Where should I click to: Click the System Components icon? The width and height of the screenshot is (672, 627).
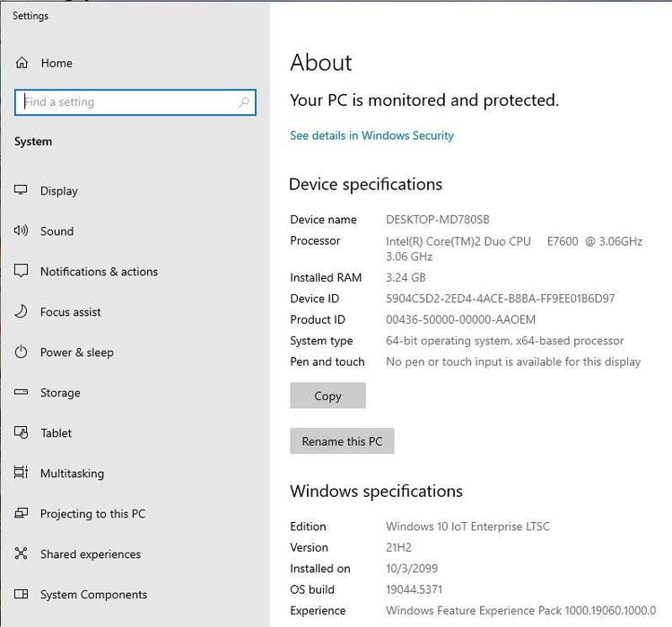pos(21,594)
